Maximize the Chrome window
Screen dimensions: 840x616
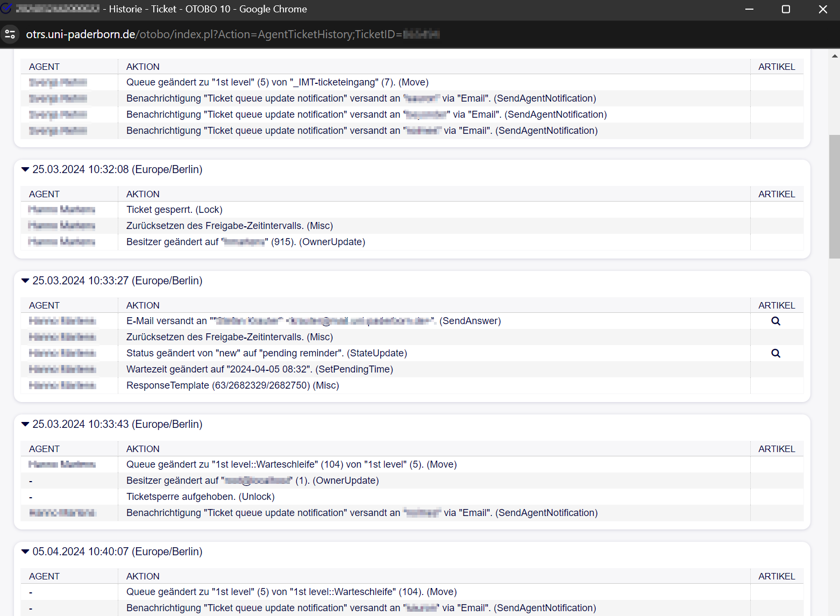786,9
